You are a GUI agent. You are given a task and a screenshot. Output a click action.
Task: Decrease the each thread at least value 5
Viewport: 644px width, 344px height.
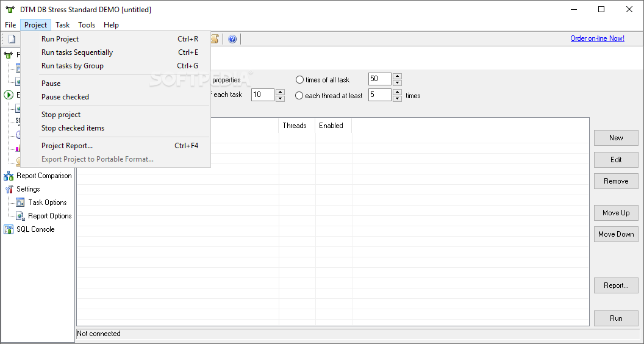click(x=397, y=98)
